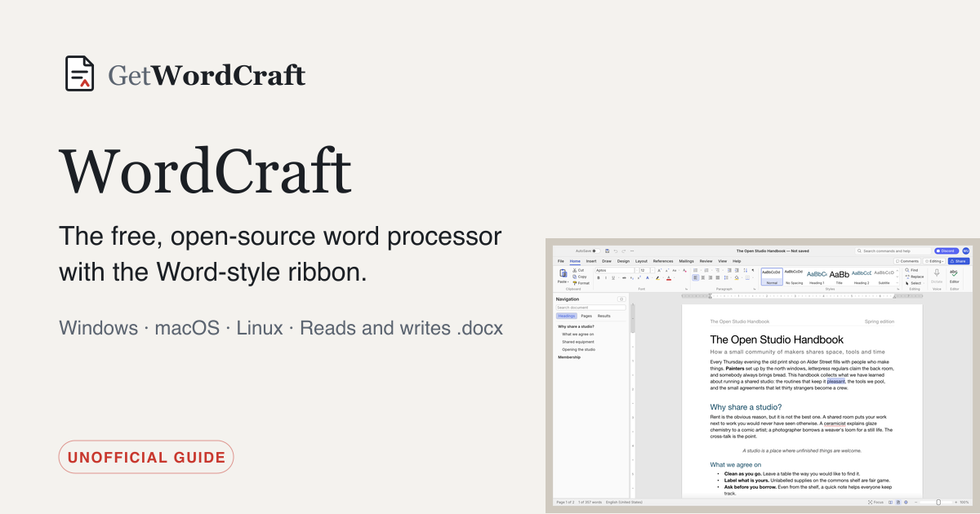Apply the No Spacing style
This screenshot has width=980, height=514.
(794, 276)
